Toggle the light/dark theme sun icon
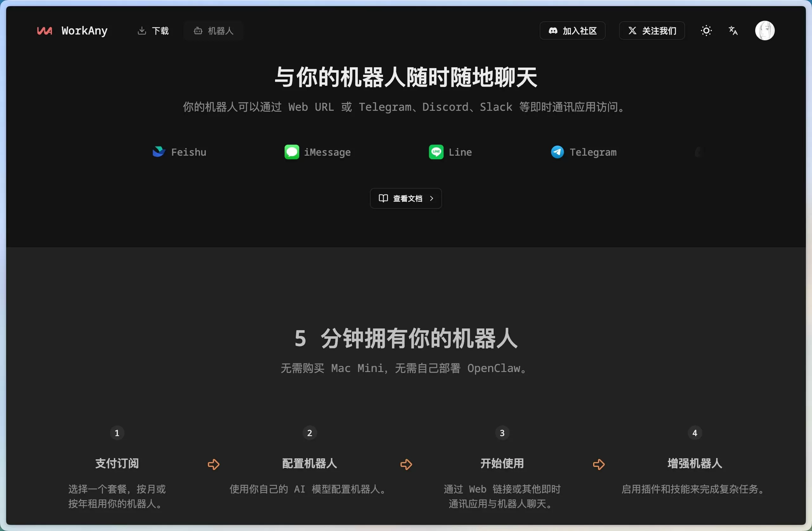The height and width of the screenshot is (531, 812). click(x=706, y=31)
